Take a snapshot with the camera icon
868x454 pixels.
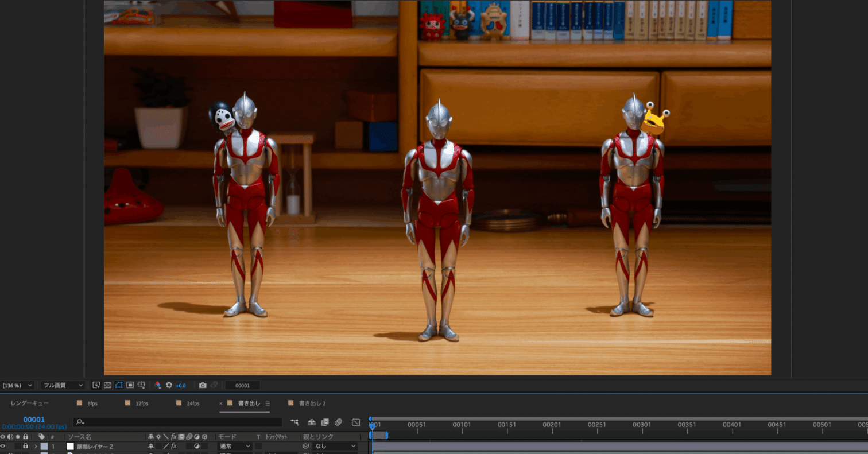click(203, 385)
